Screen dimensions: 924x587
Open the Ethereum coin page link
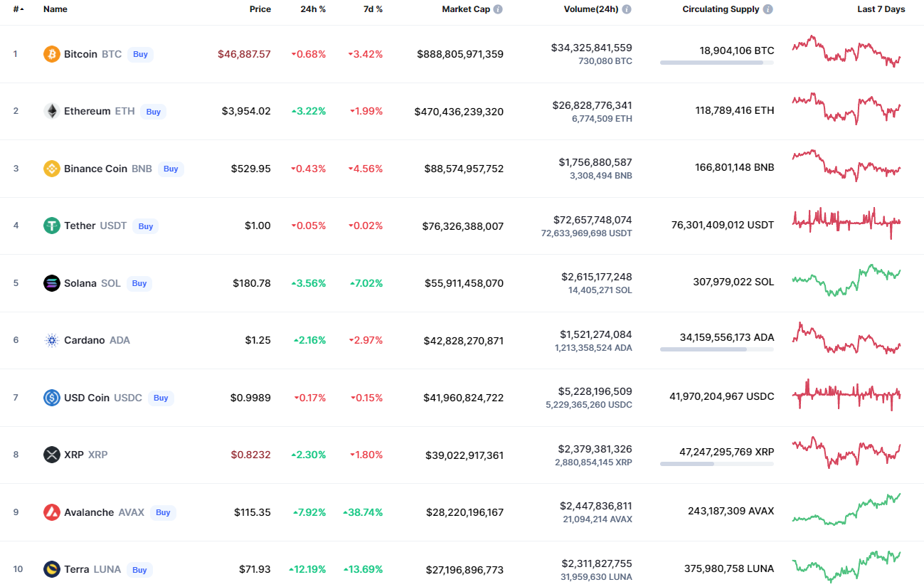click(87, 111)
